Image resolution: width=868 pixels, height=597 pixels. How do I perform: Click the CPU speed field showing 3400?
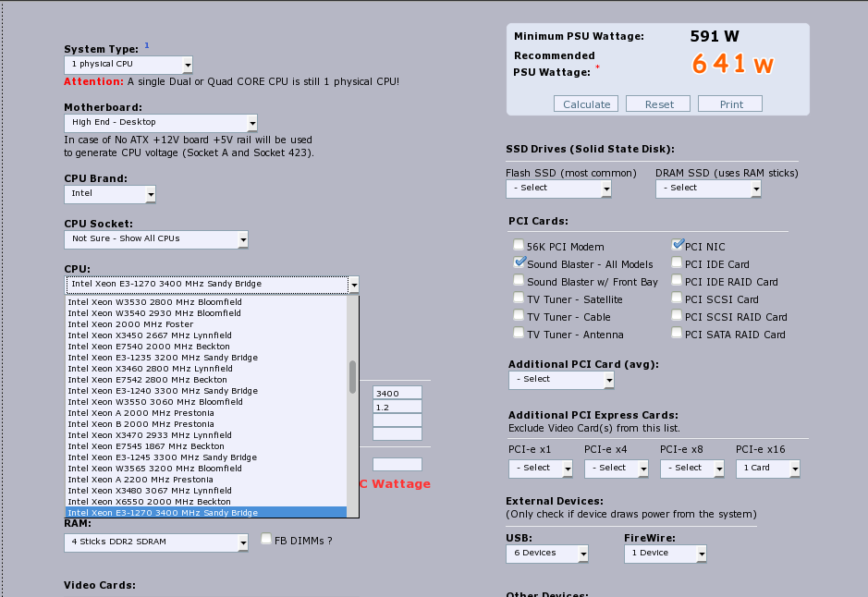coord(397,394)
